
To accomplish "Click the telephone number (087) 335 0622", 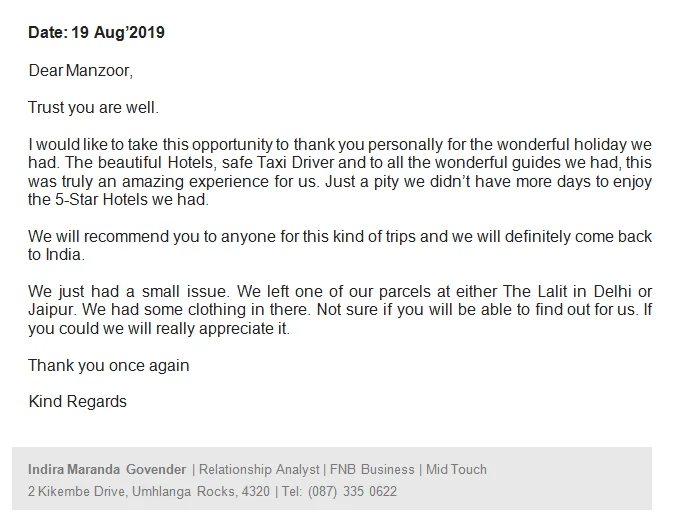I will pos(352,491).
